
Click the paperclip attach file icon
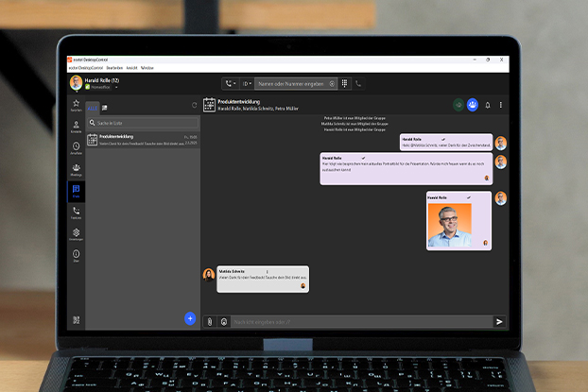coord(210,321)
